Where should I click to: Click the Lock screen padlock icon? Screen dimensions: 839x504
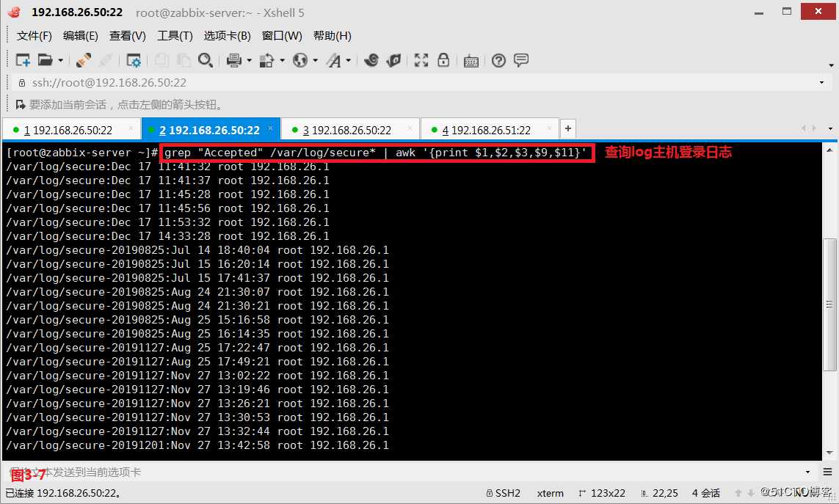(x=443, y=60)
